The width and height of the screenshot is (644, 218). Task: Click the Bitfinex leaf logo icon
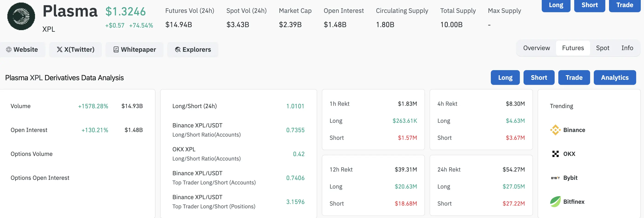[x=555, y=201]
